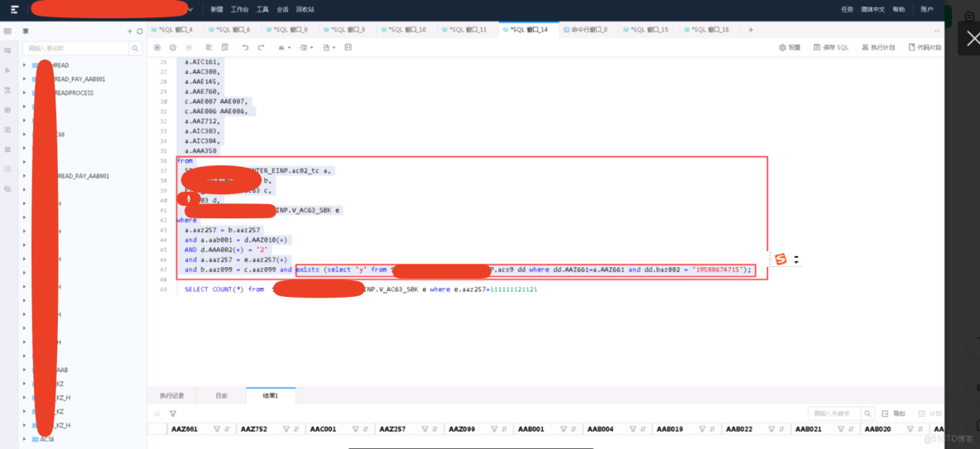Image resolution: width=980 pixels, height=449 pixels.
Task: Refresh the table list
Action: pyautogui.click(x=139, y=31)
